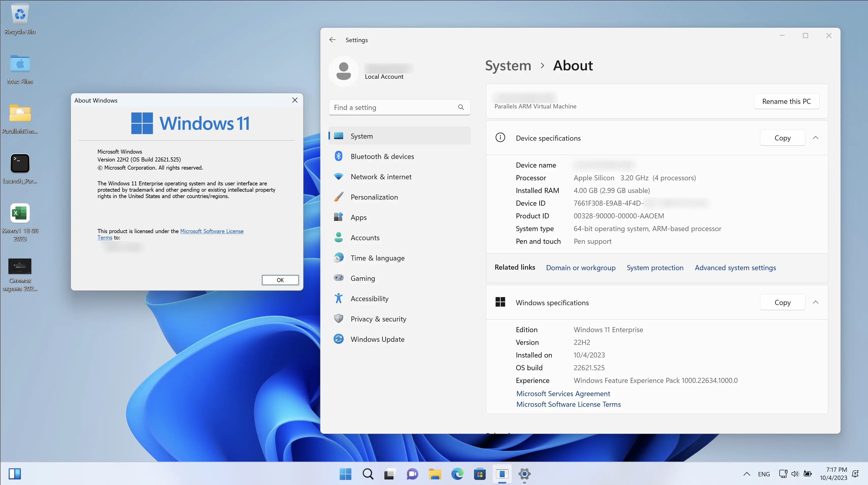This screenshot has height=485, width=868.
Task: Collapse the Device specifications section
Action: click(815, 138)
